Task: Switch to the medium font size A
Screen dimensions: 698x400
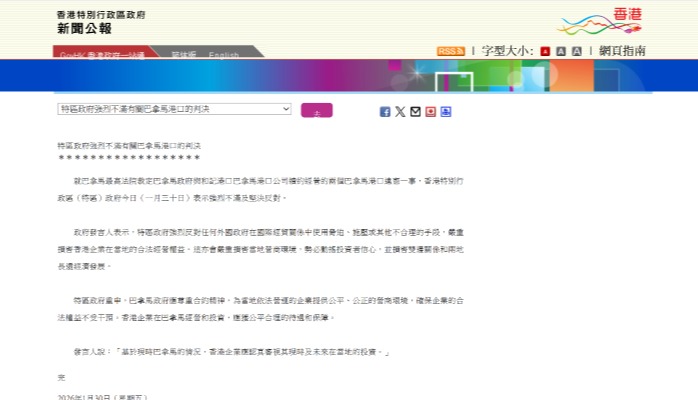Action: point(561,51)
